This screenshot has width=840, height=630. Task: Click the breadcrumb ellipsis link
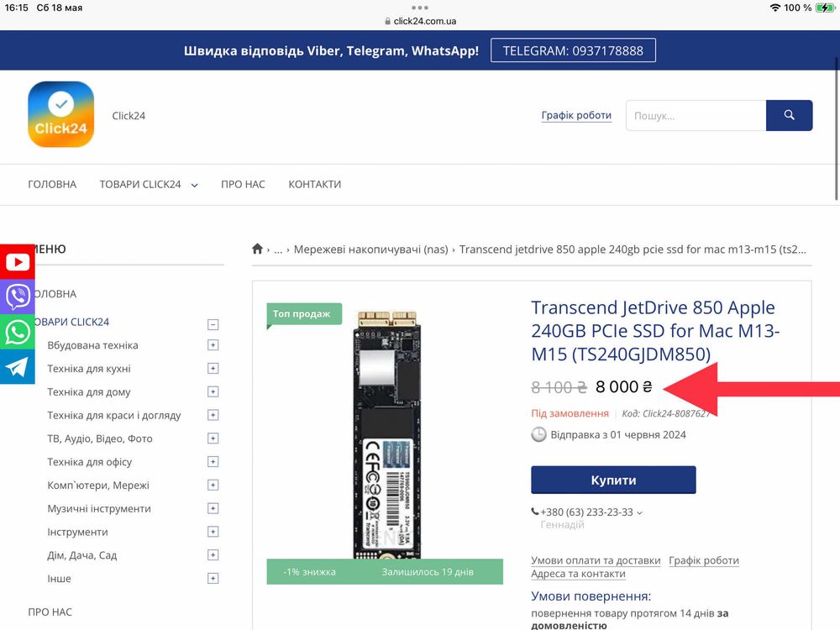click(x=278, y=249)
